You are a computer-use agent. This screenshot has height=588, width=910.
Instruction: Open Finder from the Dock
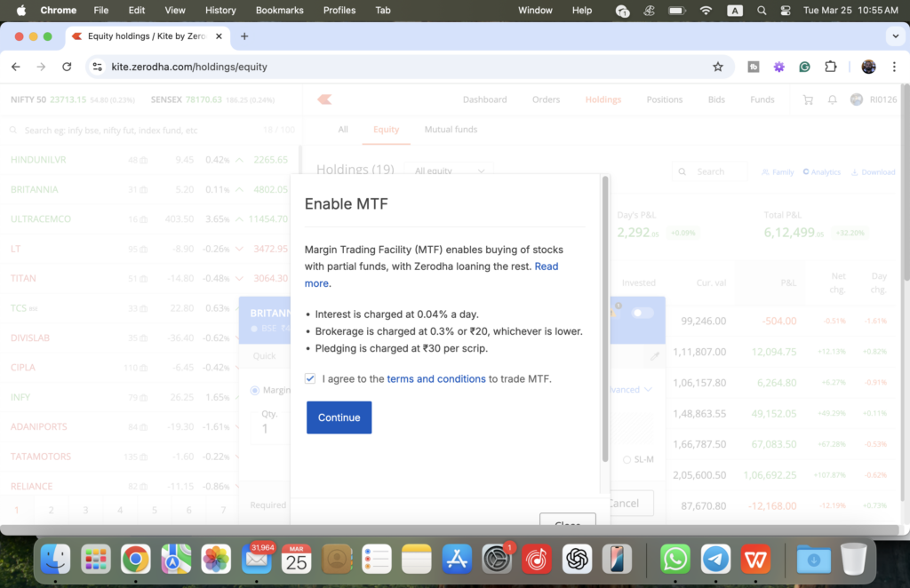click(56, 559)
